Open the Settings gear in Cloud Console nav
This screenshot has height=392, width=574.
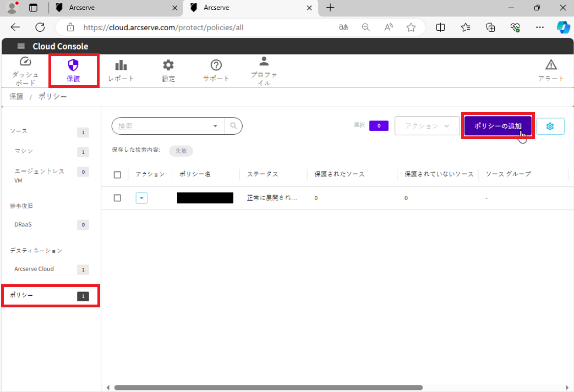pos(168,65)
